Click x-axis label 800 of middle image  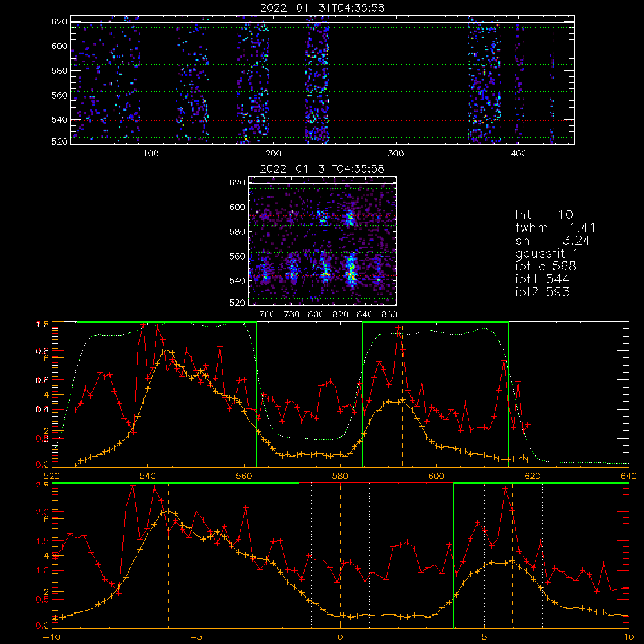coord(316,315)
